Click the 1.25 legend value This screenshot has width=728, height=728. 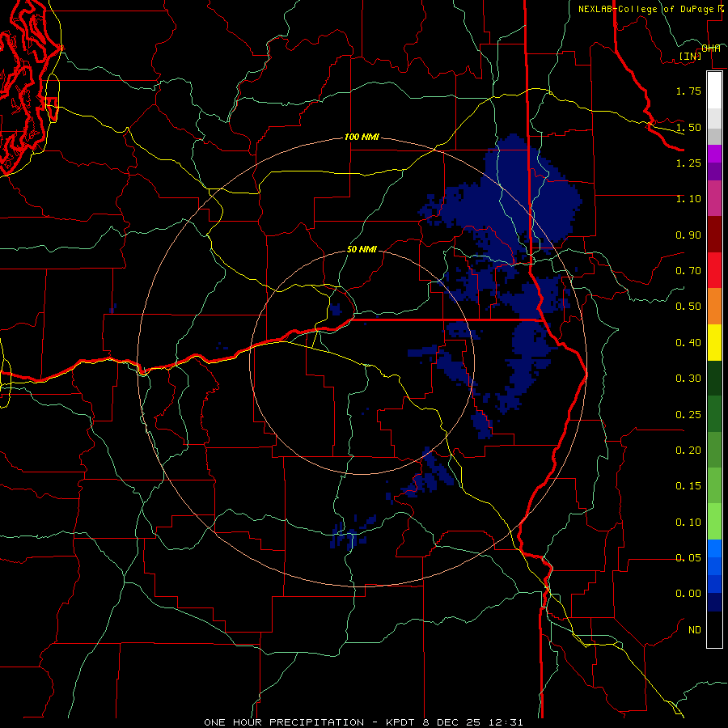click(688, 163)
